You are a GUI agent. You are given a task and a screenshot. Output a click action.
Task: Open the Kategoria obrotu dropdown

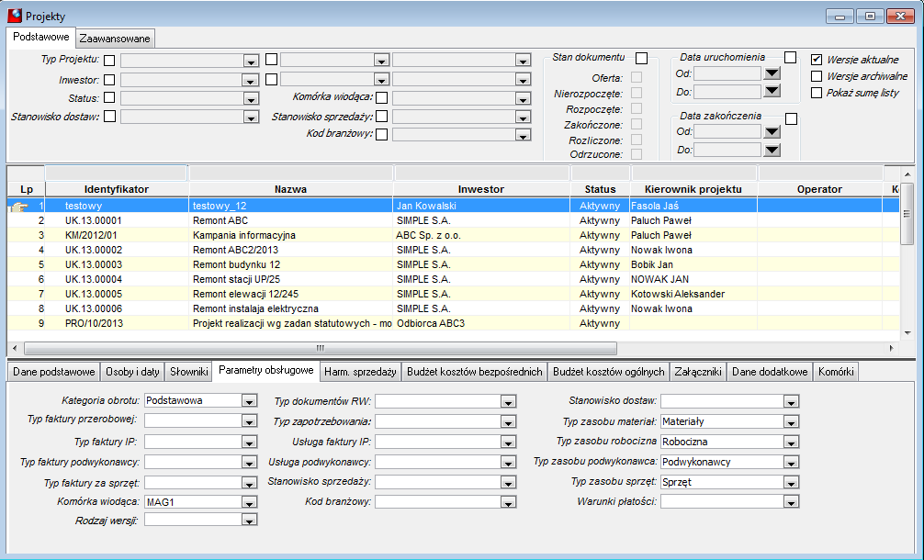249,401
